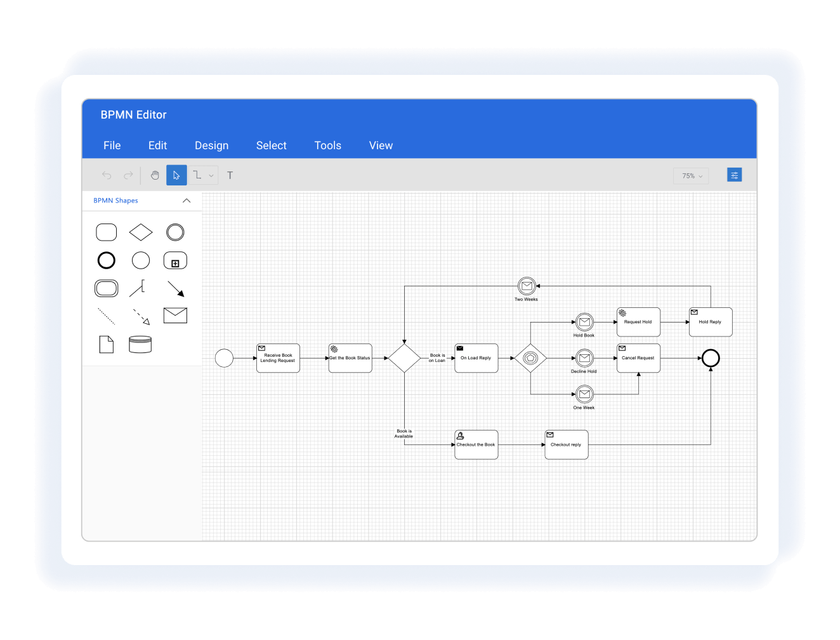Select the Two Weeks event node
The width and height of the screenshot is (840, 640).
coord(527,286)
